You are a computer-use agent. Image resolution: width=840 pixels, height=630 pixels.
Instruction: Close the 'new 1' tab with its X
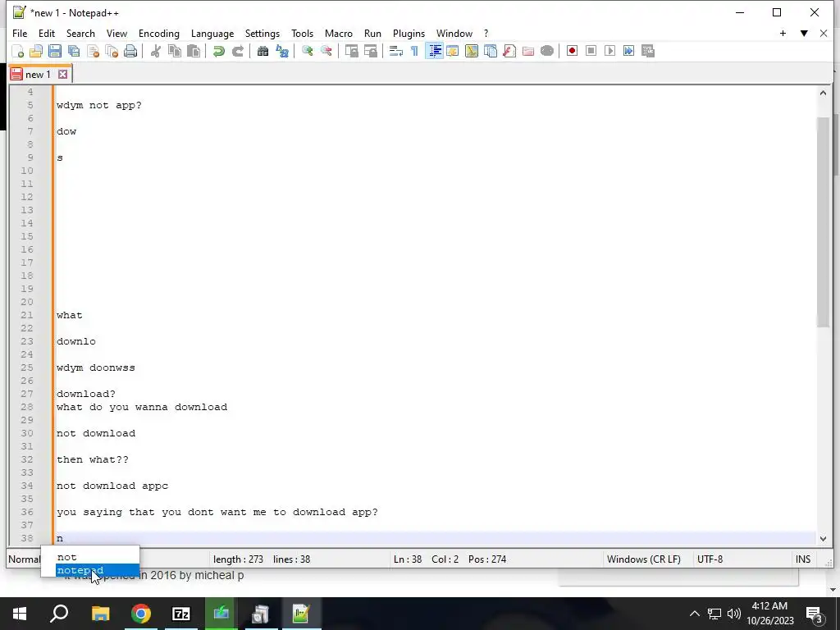62,74
